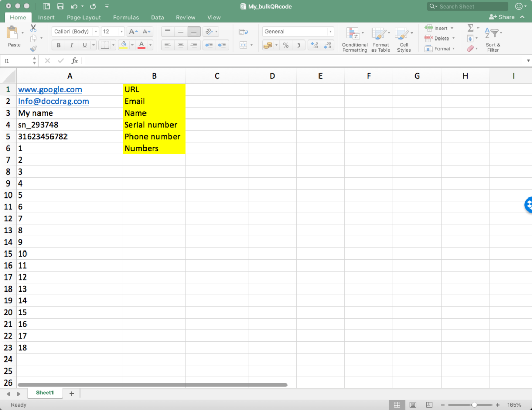This screenshot has width=532, height=410.
Task: Open the font size dropdown
Action: point(113,32)
